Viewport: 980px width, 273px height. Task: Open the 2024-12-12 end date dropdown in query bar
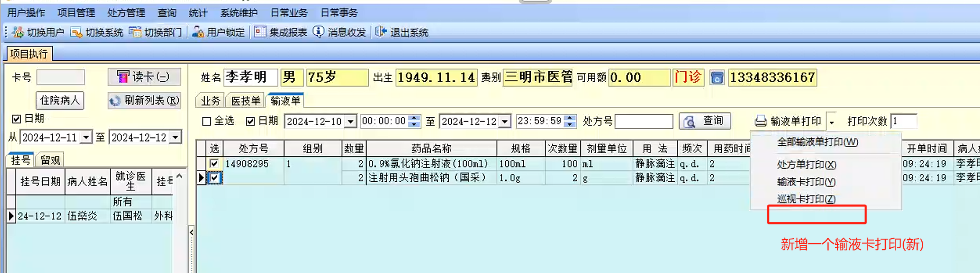coord(505,122)
